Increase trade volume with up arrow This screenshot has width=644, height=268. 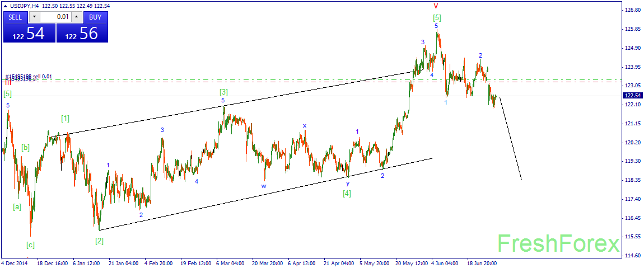pos(77,17)
